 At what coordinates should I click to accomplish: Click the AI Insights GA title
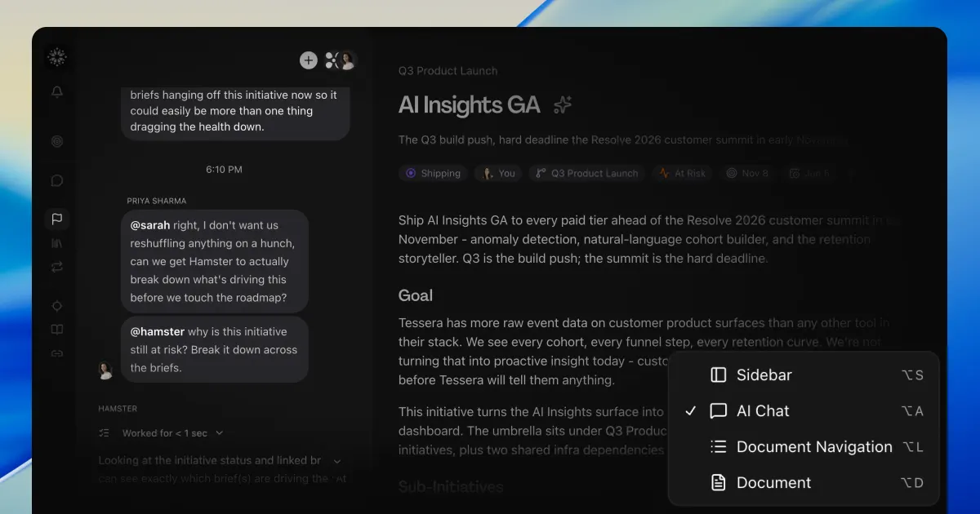(470, 104)
